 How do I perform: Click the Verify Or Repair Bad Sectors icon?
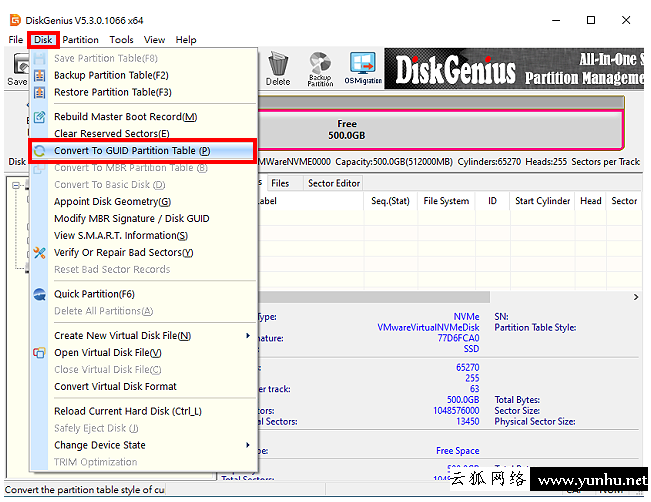pyautogui.click(x=39, y=252)
